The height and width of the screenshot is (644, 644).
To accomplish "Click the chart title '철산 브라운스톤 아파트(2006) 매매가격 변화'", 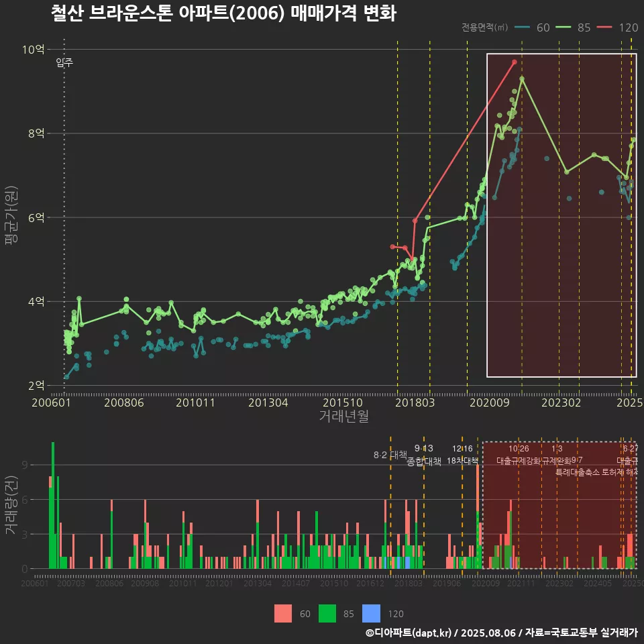I will point(223,13).
